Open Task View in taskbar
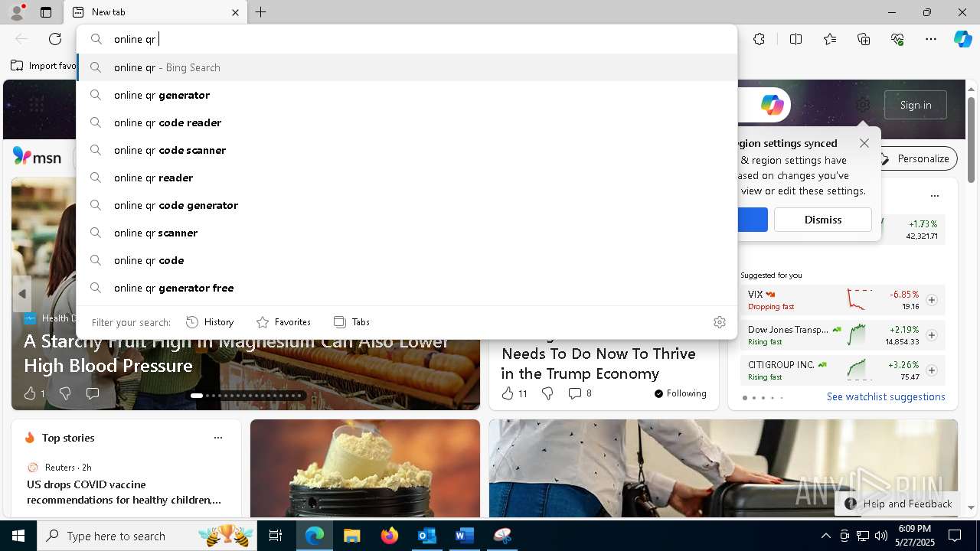980x551 pixels. (x=276, y=536)
